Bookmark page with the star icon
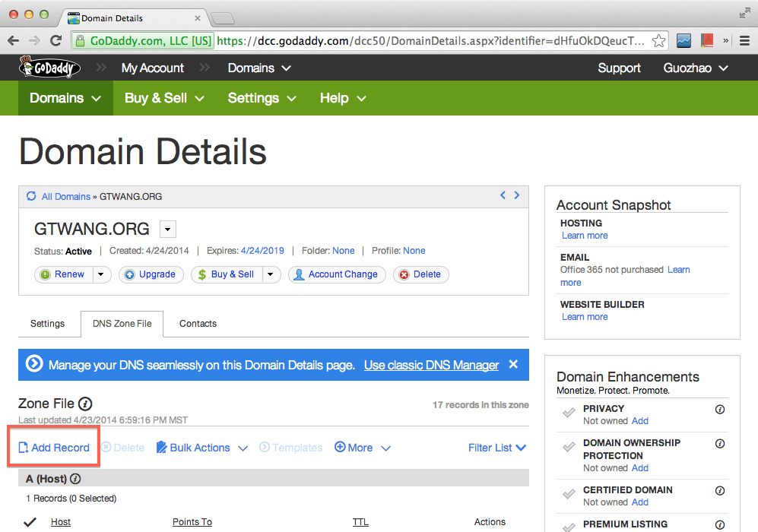758x532 pixels. [x=659, y=40]
